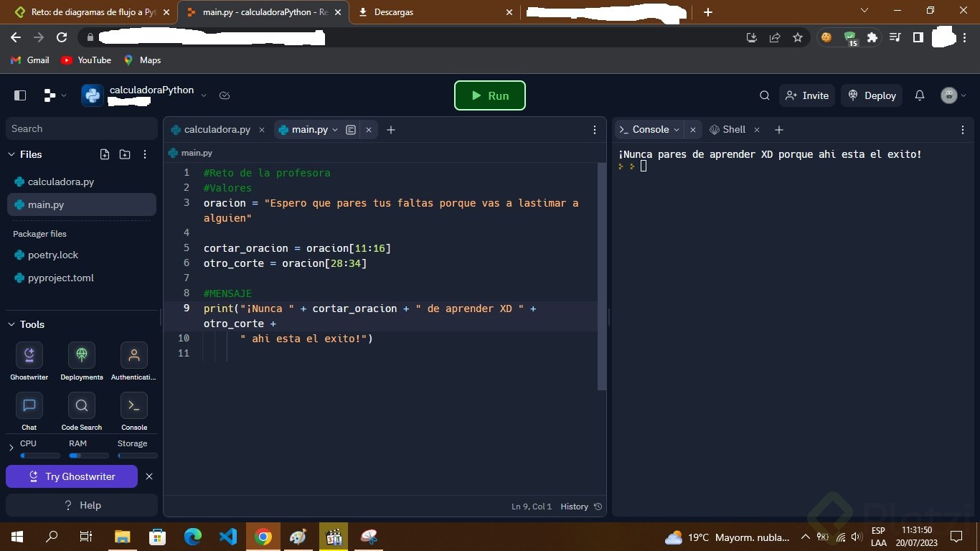Click the Invite button

807,95
